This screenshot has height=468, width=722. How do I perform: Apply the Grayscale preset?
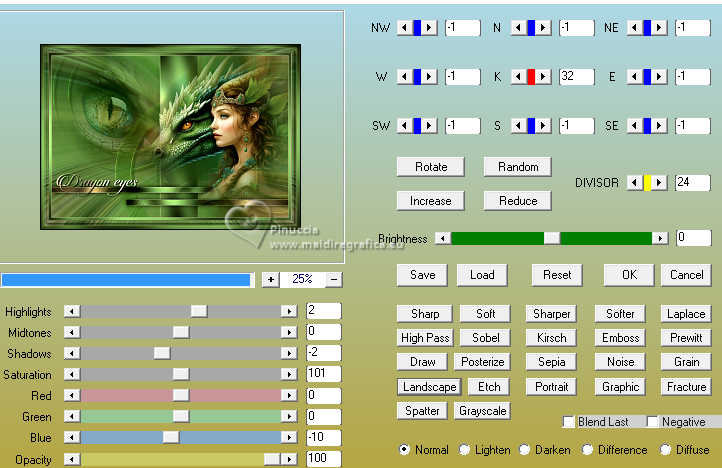click(x=483, y=410)
